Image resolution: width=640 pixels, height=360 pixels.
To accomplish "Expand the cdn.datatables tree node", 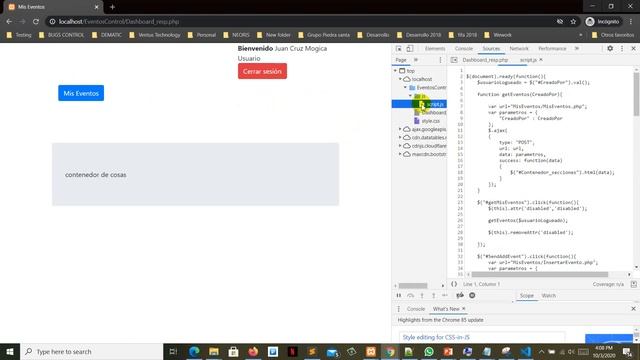I will [400, 138].
